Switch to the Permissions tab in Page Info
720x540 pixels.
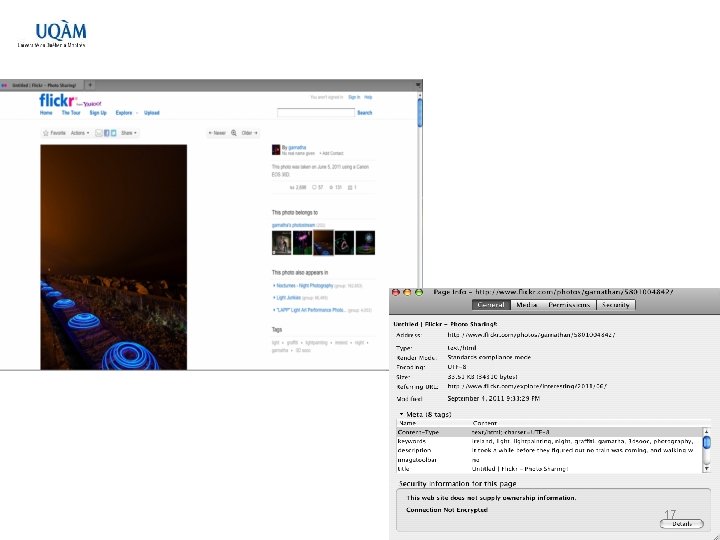click(x=569, y=305)
